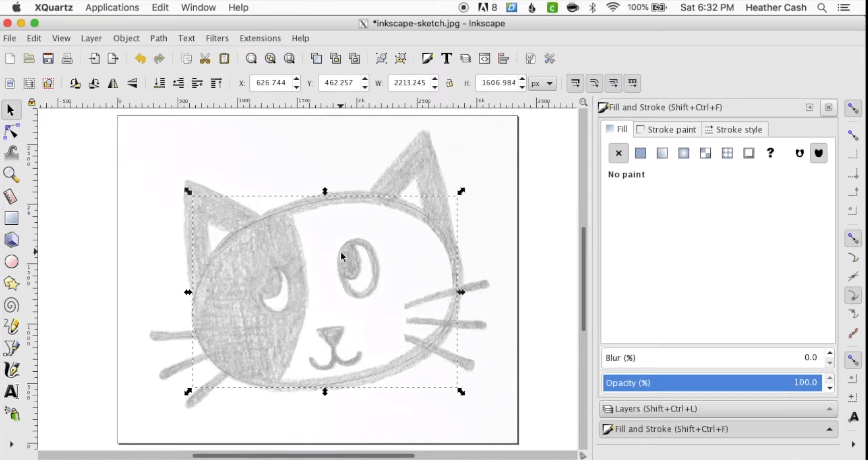Open the XML editor icon
868x460 pixels.
click(x=484, y=59)
